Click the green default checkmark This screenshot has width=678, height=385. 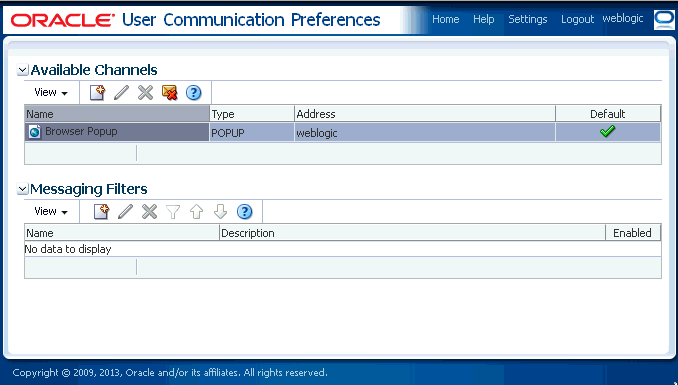[x=608, y=131]
